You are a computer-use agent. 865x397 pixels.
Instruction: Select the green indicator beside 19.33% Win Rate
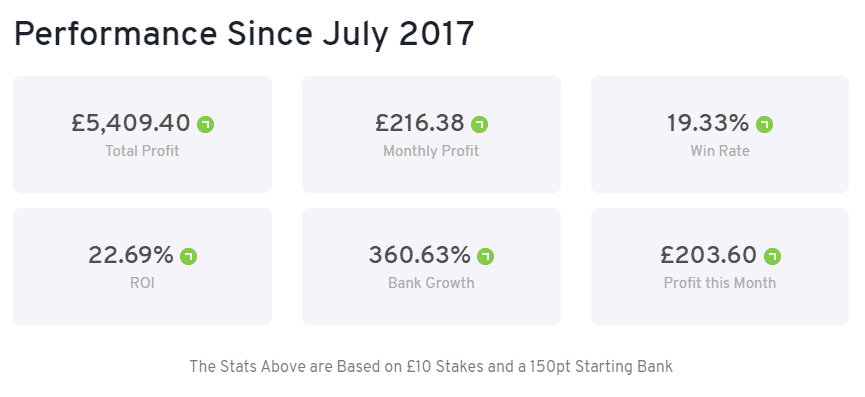point(765,125)
